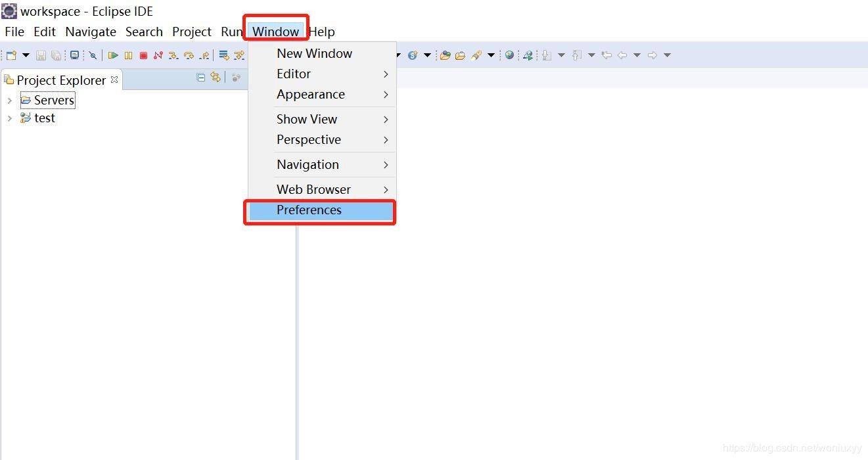Click Collapse All in Project Explorer

coord(201,78)
